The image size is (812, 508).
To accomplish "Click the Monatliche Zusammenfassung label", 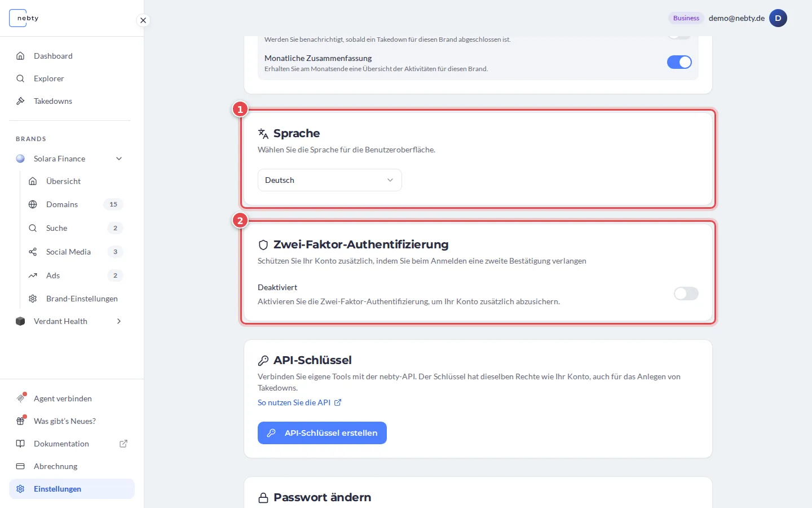I will (x=318, y=58).
